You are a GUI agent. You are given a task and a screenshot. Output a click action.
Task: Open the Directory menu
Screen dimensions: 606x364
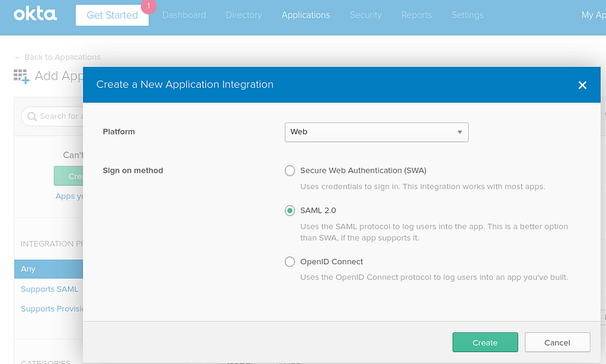coord(243,15)
